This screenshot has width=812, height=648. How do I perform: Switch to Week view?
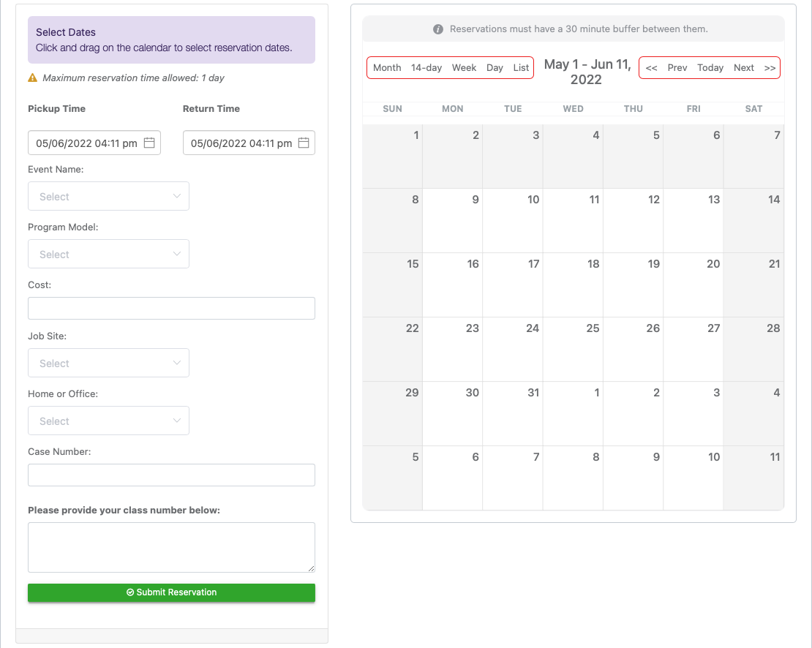coord(465,67)
